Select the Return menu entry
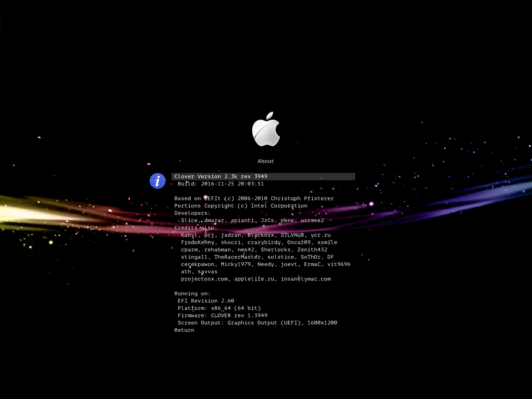532x399 pixels. click(184, 330)
